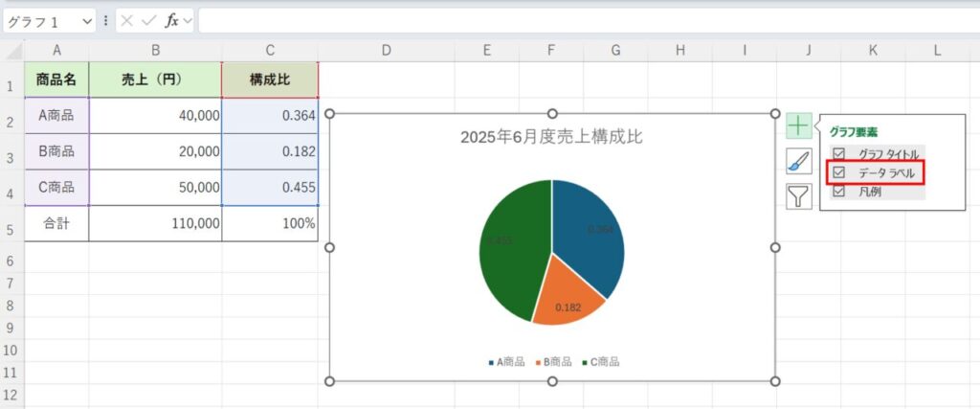Open the Chart Styles brush button
Viewport: 980px width, 409px height.
[799, 161]
